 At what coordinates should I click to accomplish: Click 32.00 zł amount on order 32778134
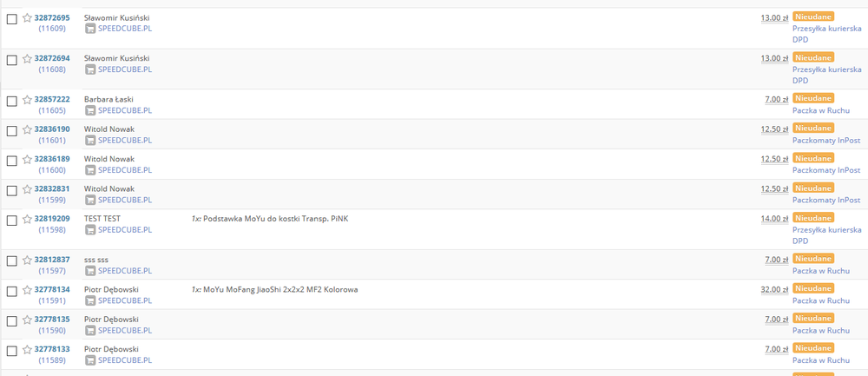(x=774, y=290)
